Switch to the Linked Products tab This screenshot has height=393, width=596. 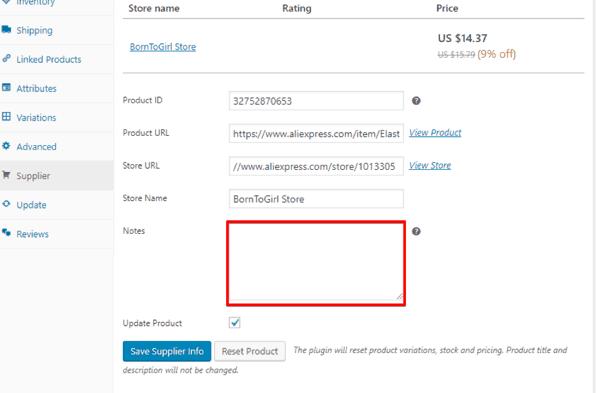(x=57, y=59)
